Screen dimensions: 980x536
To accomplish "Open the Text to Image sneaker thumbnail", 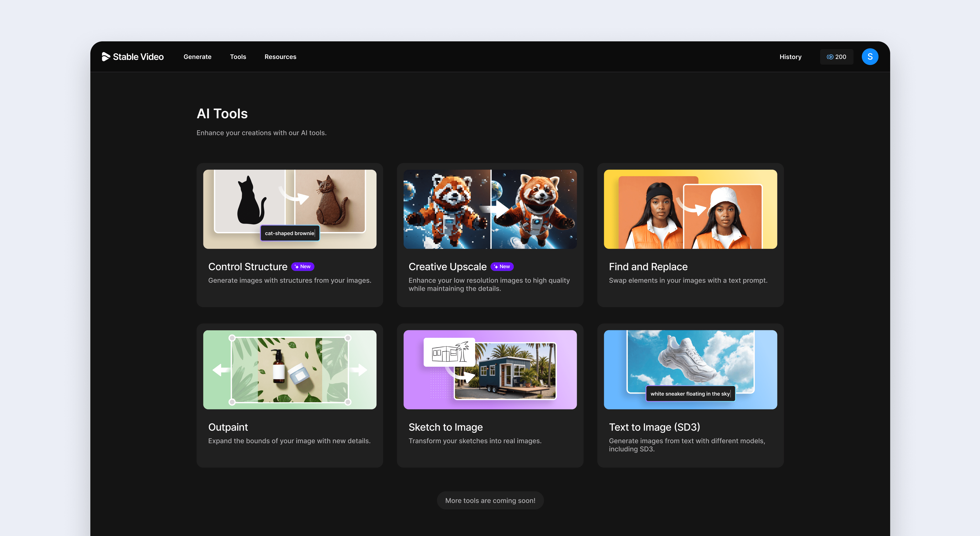I will (690, 369).
